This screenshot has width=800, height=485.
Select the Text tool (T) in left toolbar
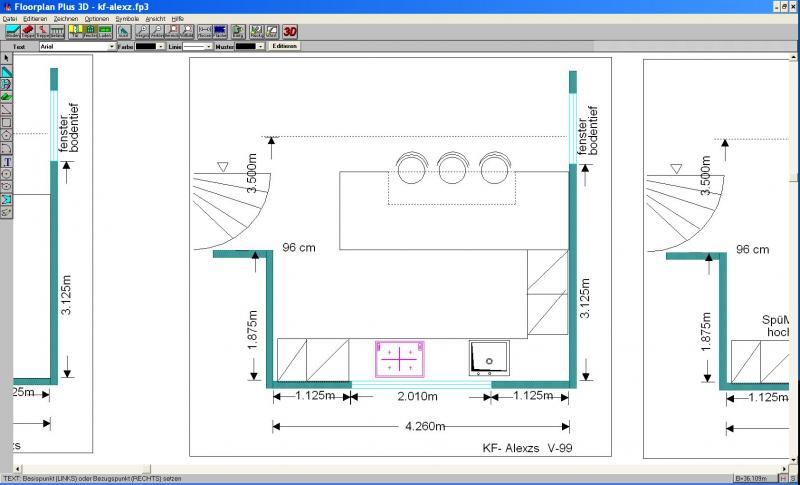7,160
